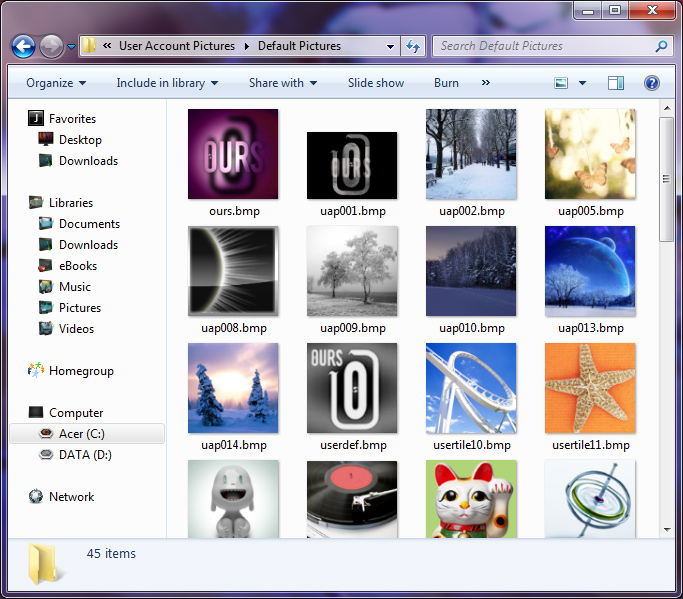Open the recent pages dropdown arrow
The height and width of the screenshot is (599, 683).
coord(71,46)
